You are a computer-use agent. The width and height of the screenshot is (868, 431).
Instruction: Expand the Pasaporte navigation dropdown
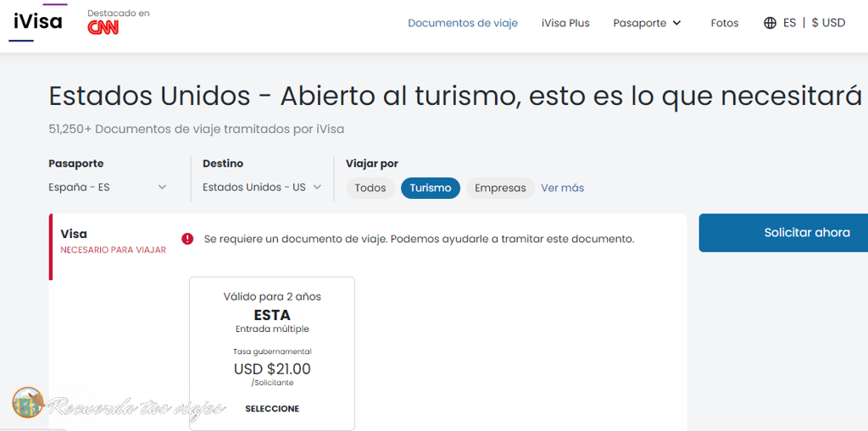pos(647,23)
